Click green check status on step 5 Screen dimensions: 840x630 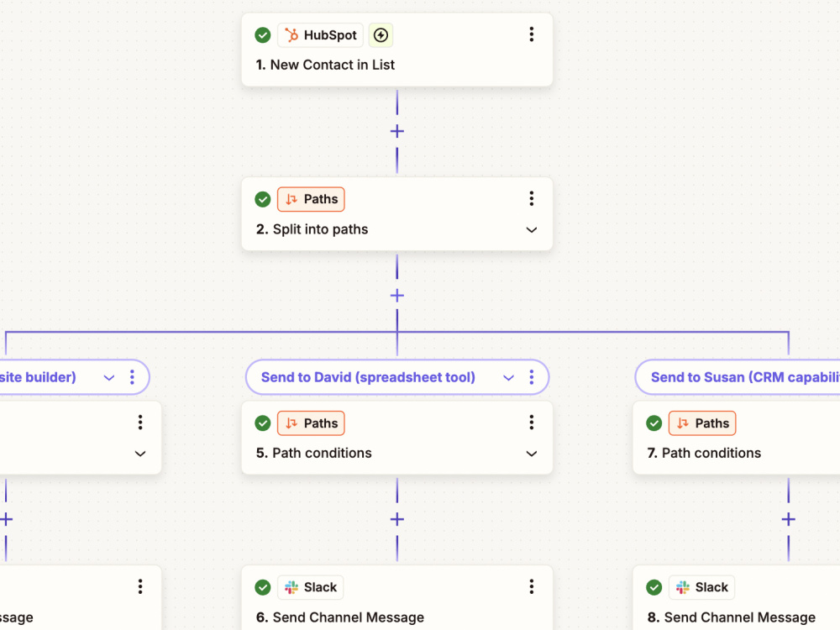262,423
